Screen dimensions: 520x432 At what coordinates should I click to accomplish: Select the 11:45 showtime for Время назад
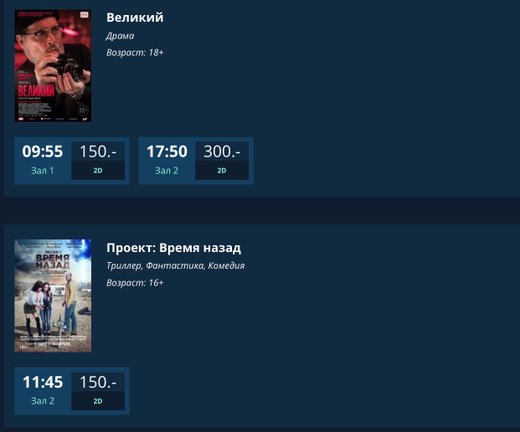click(42, 382)
